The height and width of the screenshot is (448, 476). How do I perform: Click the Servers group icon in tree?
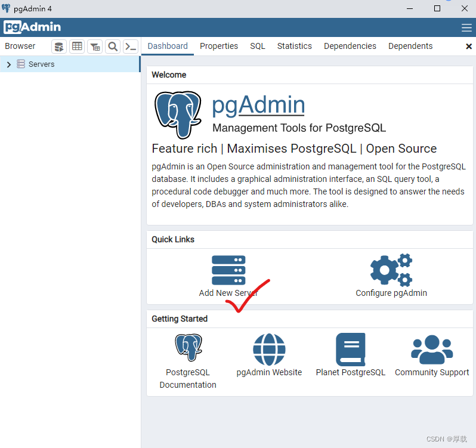pyautogui.click(x=21, y=64)
